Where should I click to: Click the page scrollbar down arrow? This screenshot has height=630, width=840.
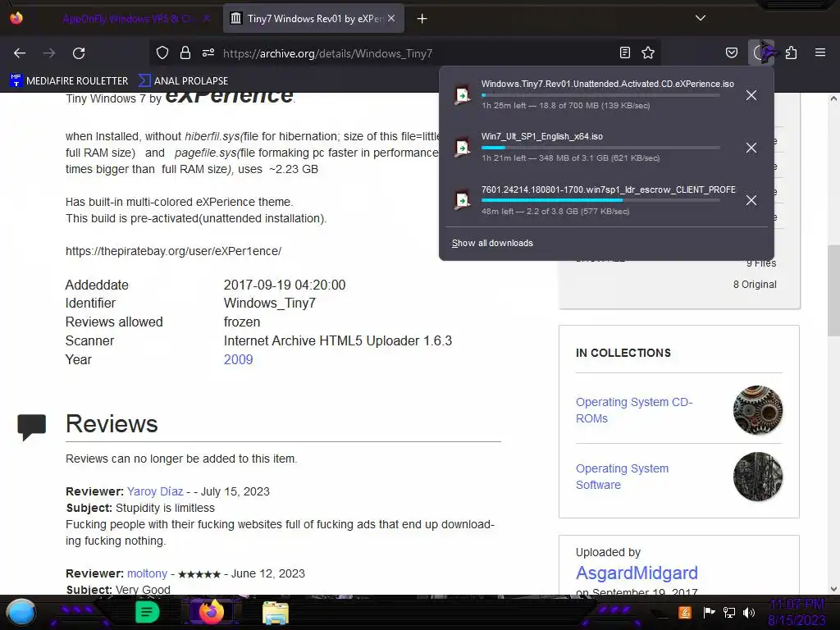click(833, 589)
